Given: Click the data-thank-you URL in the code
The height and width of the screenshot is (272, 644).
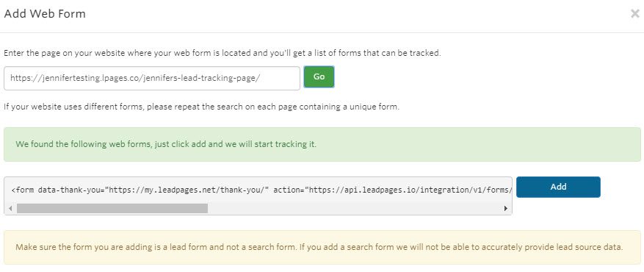Looking at the screenshot, I should (187, 190).
